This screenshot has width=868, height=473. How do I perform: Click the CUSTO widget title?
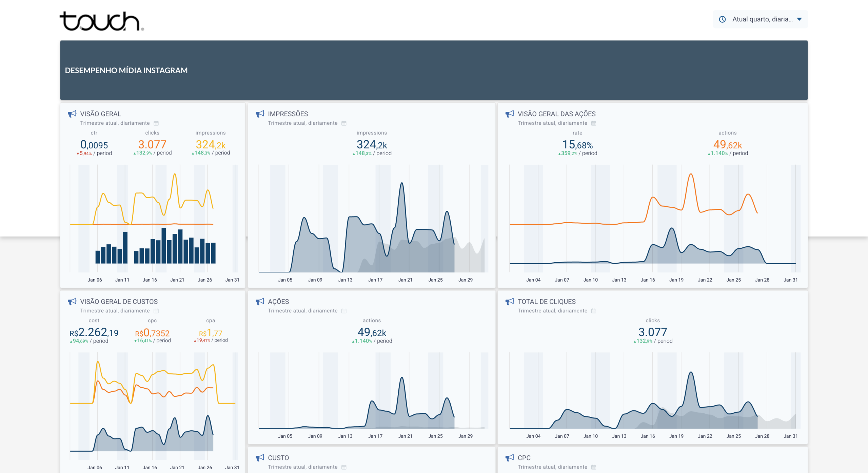(x=278, y=458)
